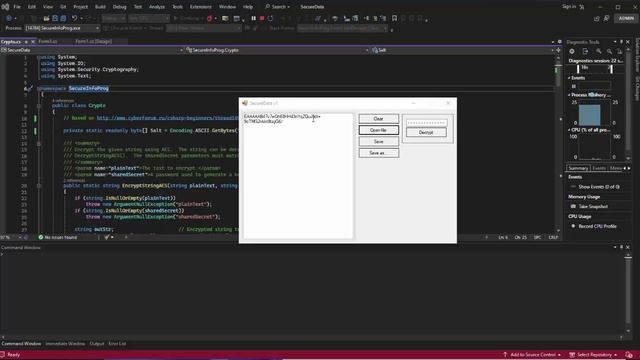
Task: Click the Bookmark toolbar icon
Action: point(394,18)
